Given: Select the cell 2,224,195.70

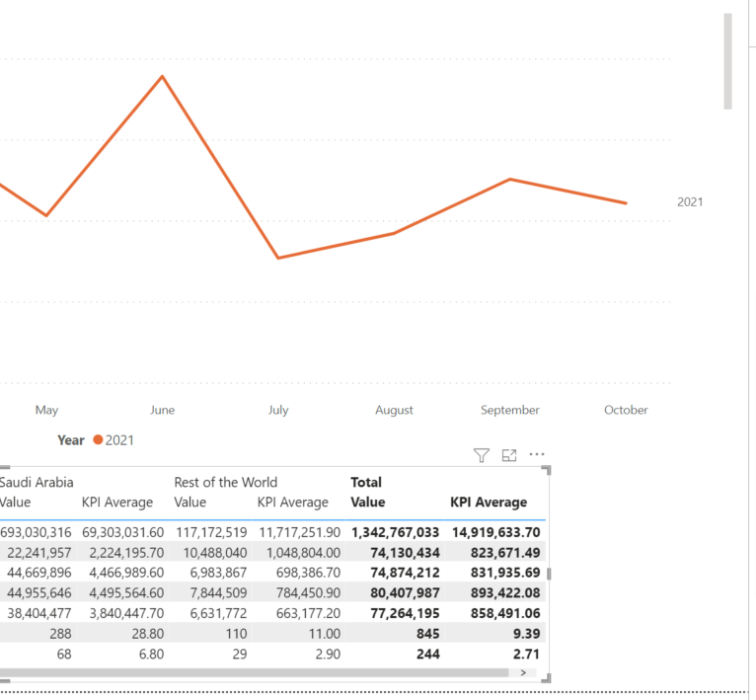Looking at the screenshot, I should (126, 553).
